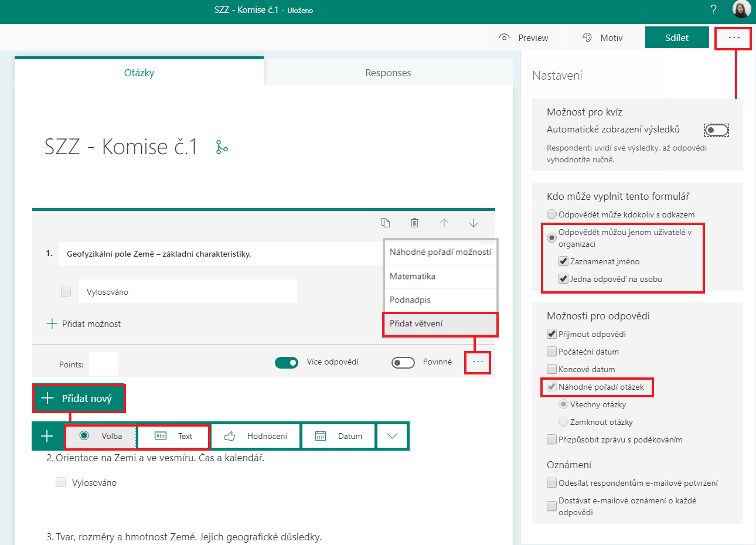The height and width of the screenshot is (545, 756).
Task: Toggle Náhodné pořadí otázek checkbox
Action: click(551, 387)
